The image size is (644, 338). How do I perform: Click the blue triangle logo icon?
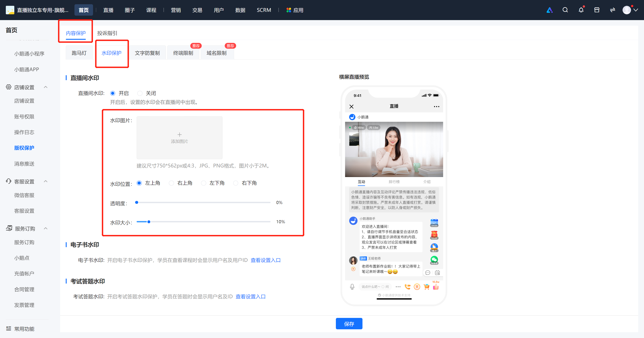point(549,10)
